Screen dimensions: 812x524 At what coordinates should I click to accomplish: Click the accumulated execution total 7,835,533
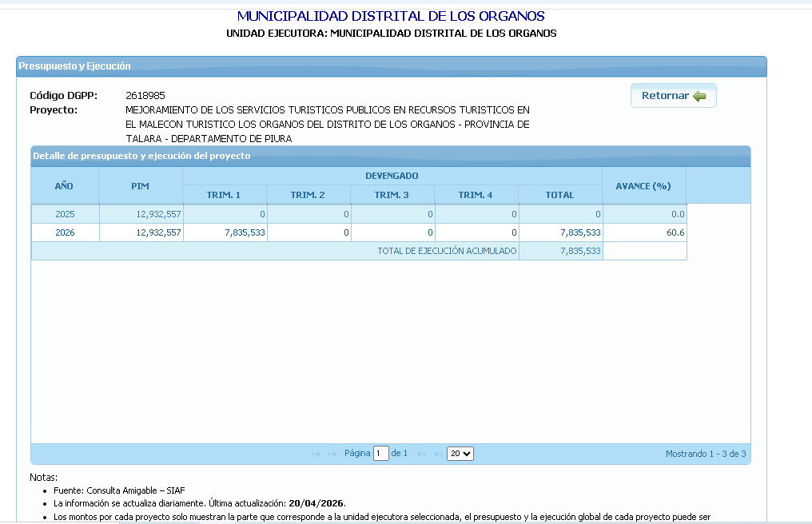[x=580, y=251]
